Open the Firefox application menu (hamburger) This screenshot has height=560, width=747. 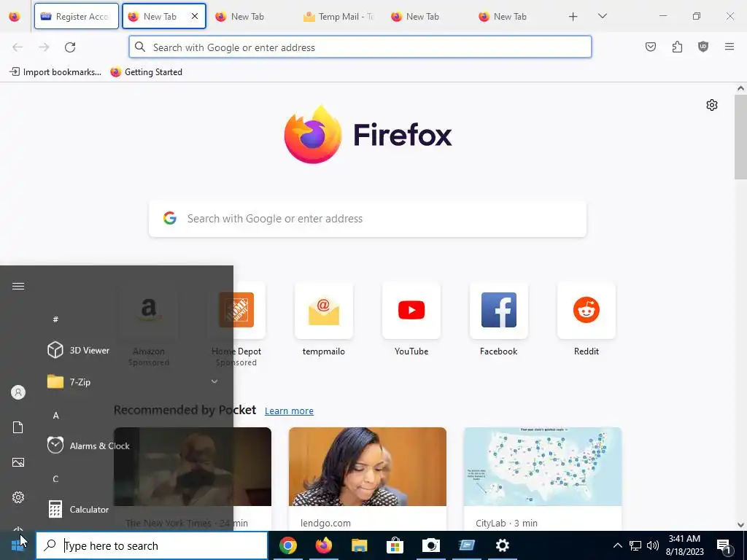tap(729, 47)
